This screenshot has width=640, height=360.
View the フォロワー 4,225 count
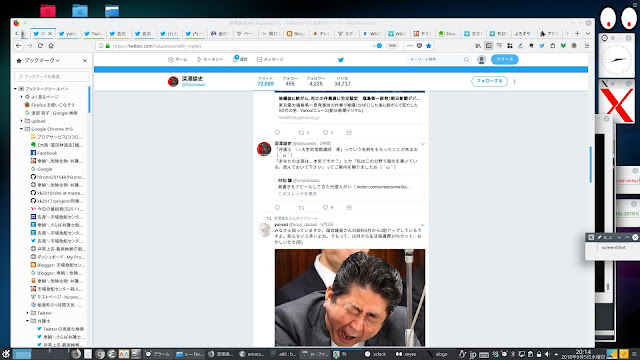(x=316, y=81)
